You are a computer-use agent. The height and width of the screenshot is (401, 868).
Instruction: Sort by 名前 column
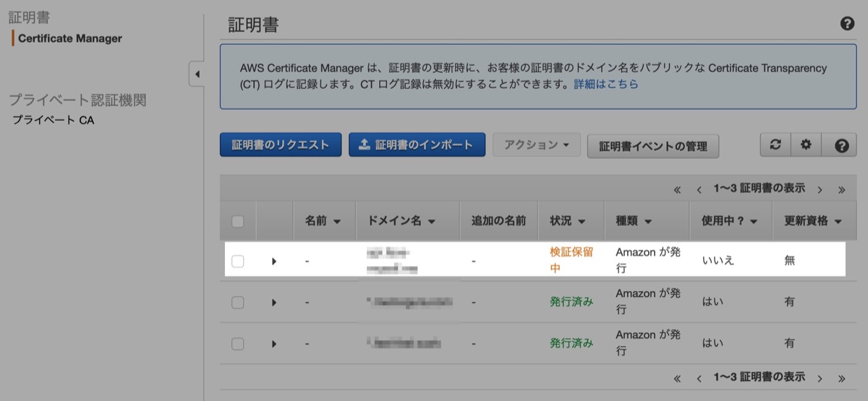pyautogui.click(x=323, y=221)
